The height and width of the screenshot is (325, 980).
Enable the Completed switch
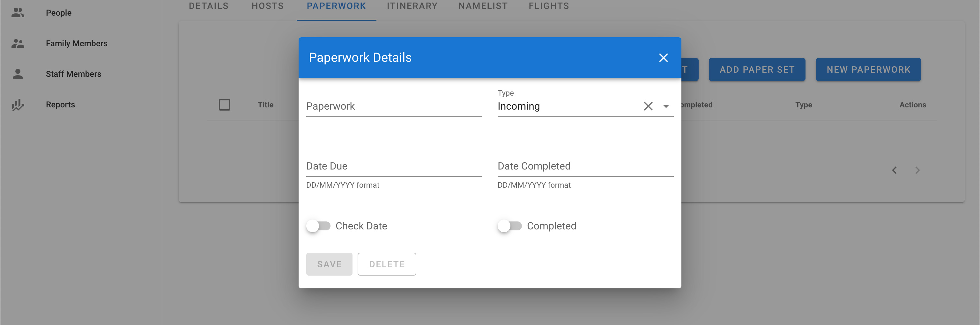[509, 226]
